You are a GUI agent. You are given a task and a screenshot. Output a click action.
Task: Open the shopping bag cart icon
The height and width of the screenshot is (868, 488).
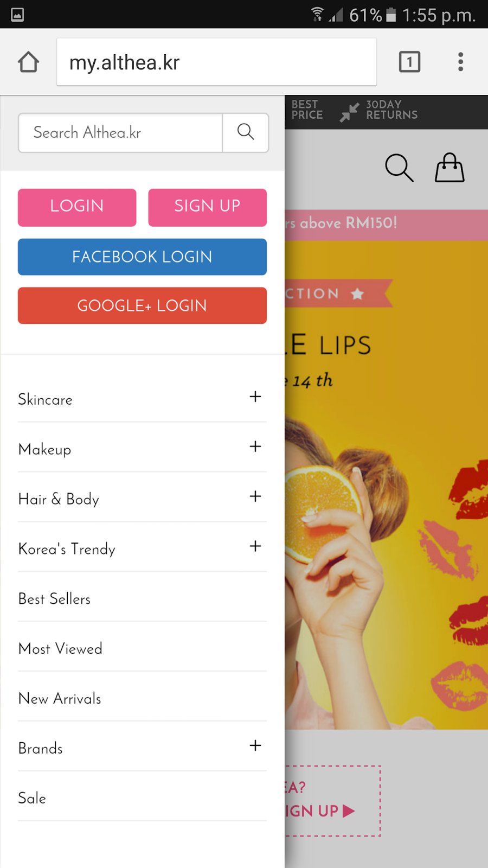pyautogui.click(x=450, y=168)
